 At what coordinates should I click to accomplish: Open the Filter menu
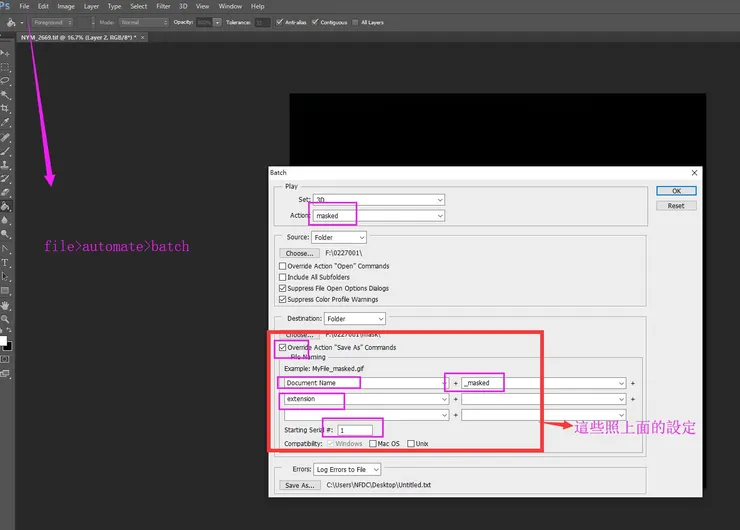tap(163, 6)
